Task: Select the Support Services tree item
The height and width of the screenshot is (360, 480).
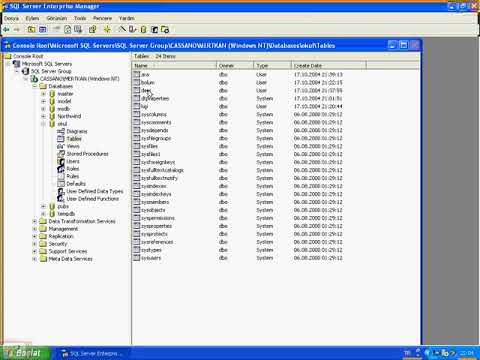Action: point(68,251)
